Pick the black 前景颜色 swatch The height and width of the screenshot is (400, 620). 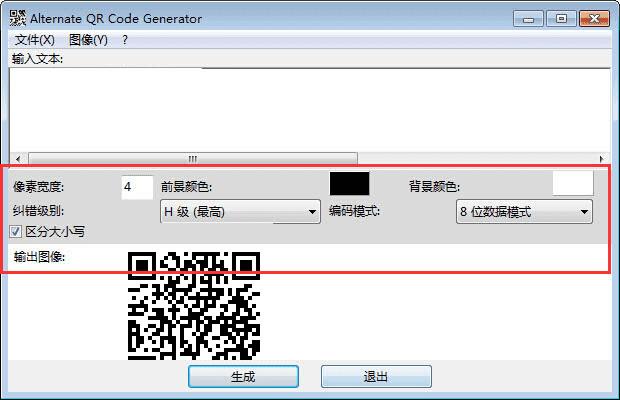(x=350, y=183)
